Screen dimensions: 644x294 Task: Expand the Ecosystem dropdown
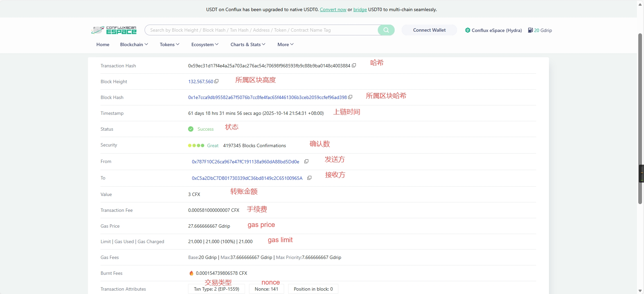[x=205, y=44]
